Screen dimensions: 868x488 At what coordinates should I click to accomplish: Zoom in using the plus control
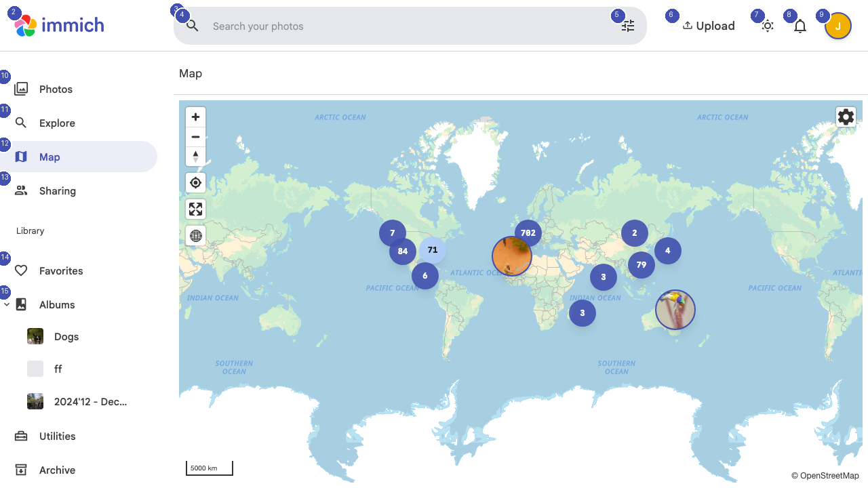(x=195, y=117)
